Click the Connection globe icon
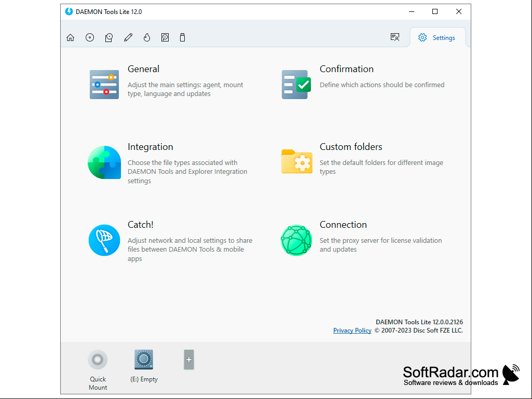Screen dimensions: 532x399 point(296,240)
